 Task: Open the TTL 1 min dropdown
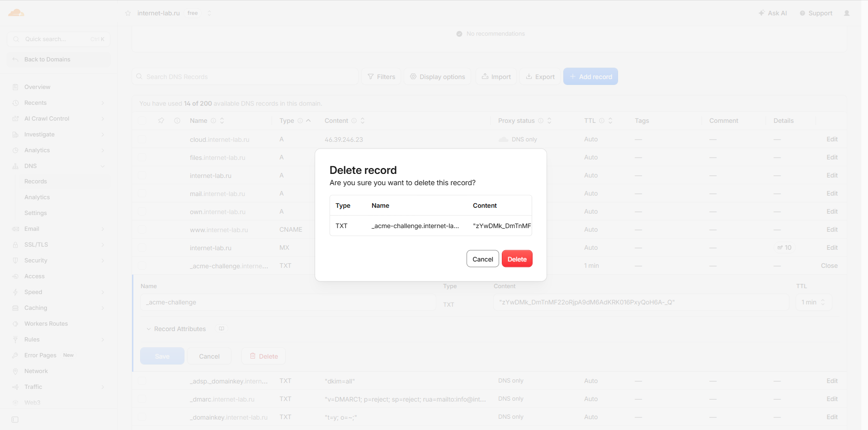pos(814,302)
